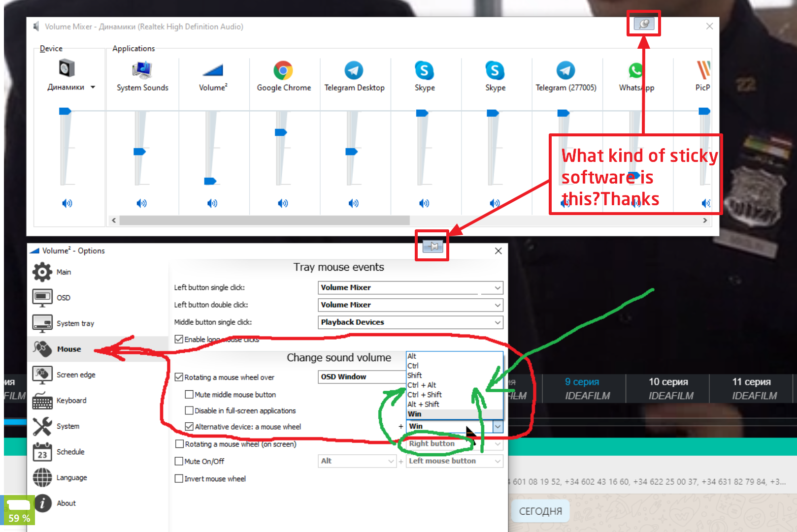
Task: Toggle Alternative device: a mouse wheel
Action: tap(189, 427)
